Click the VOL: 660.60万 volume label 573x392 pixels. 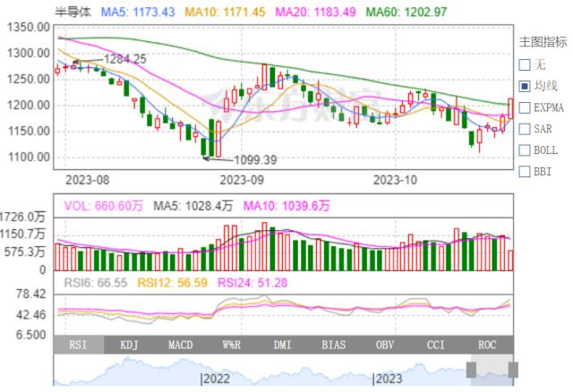104,206
